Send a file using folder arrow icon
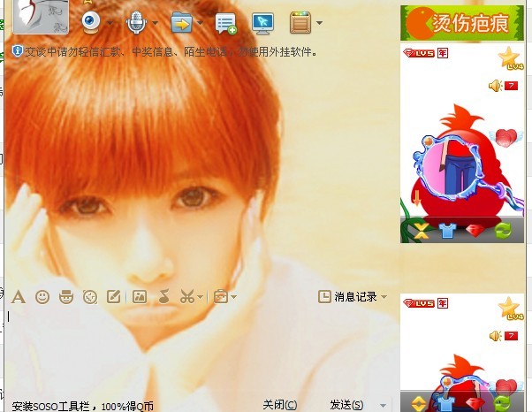 coord(181,23)
